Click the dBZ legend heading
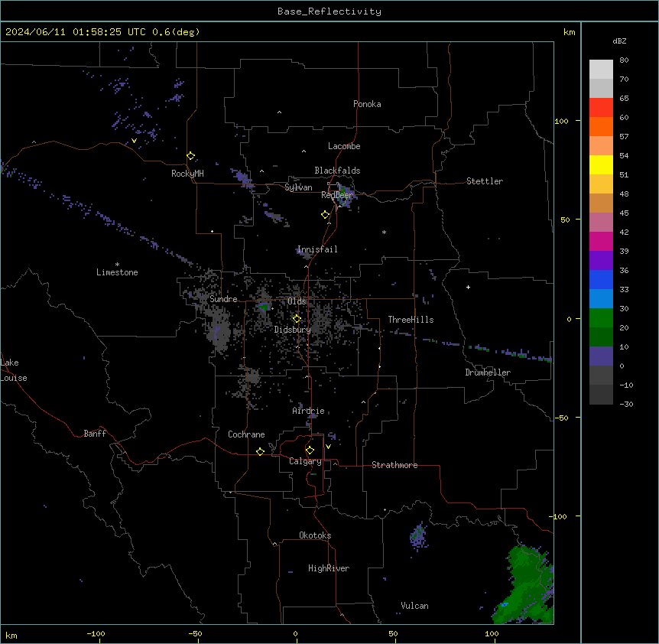The image size is (659, 644). tap(619, 41)
